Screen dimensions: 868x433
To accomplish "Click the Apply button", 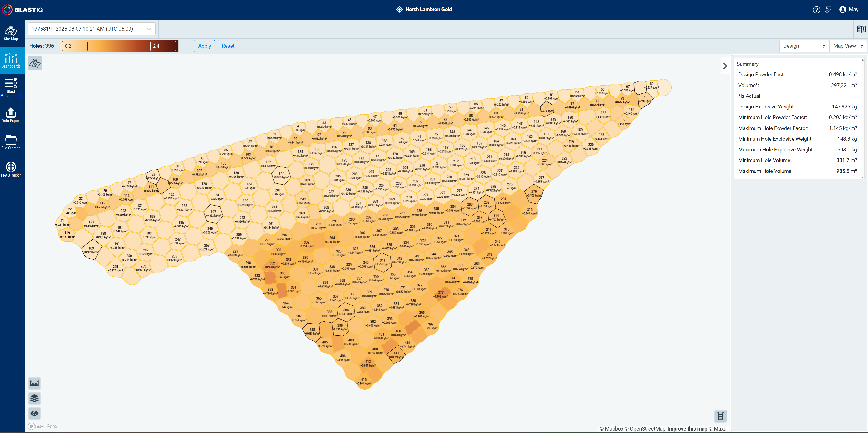I will pyautogui.click(x=205, y=46).
